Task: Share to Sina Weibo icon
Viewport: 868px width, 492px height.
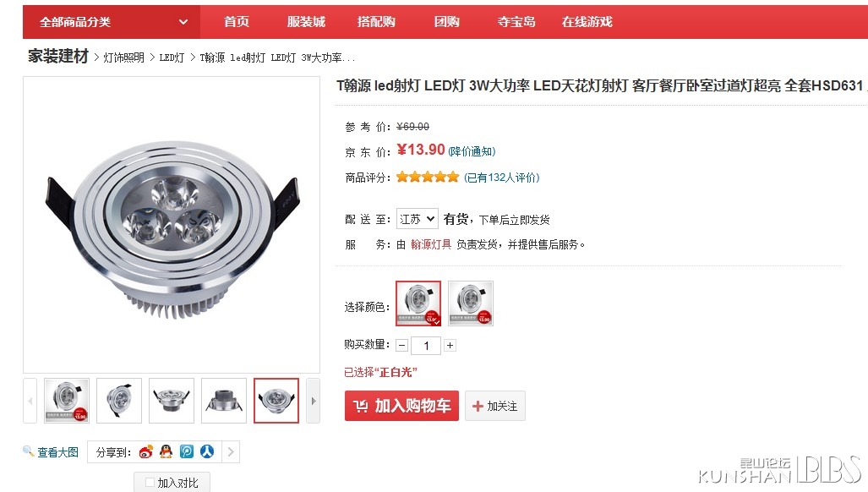Action: 146,451
